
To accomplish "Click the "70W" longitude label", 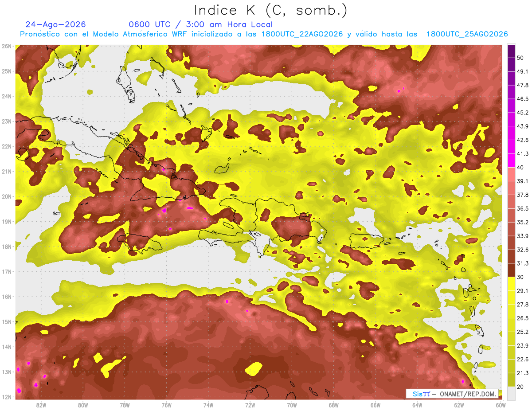I will pyautogui.click(x=292, y=405).
